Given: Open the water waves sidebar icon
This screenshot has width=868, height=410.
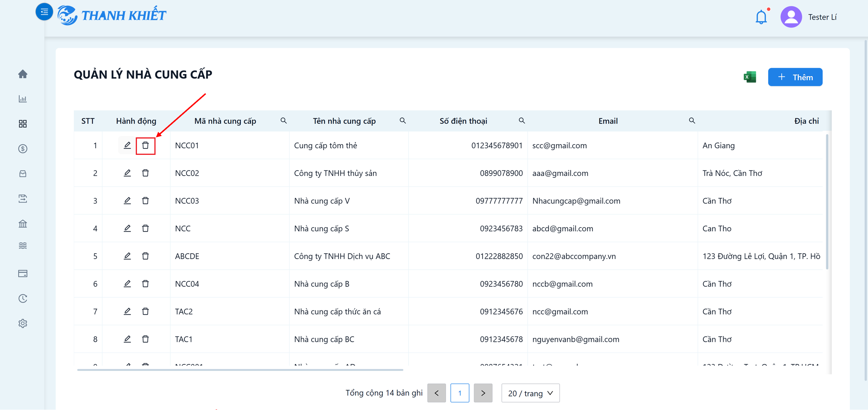Looking at the screenshot, I should click(23, 246).
